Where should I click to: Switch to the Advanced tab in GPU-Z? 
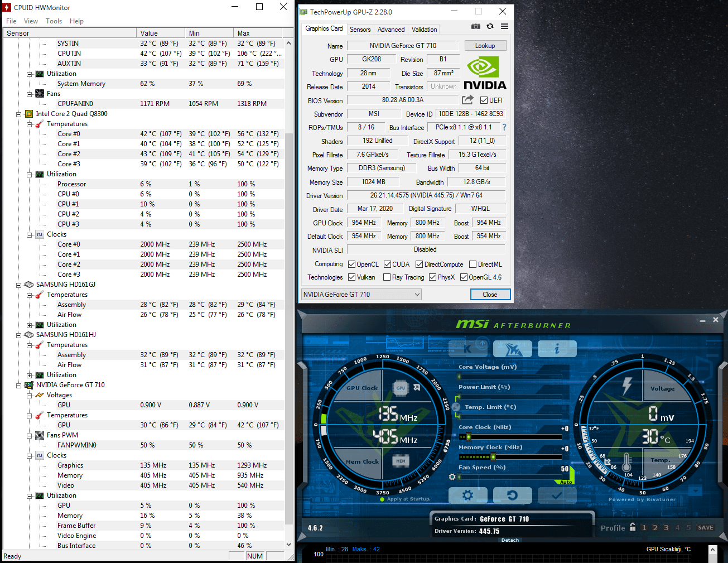coord(391,30)
